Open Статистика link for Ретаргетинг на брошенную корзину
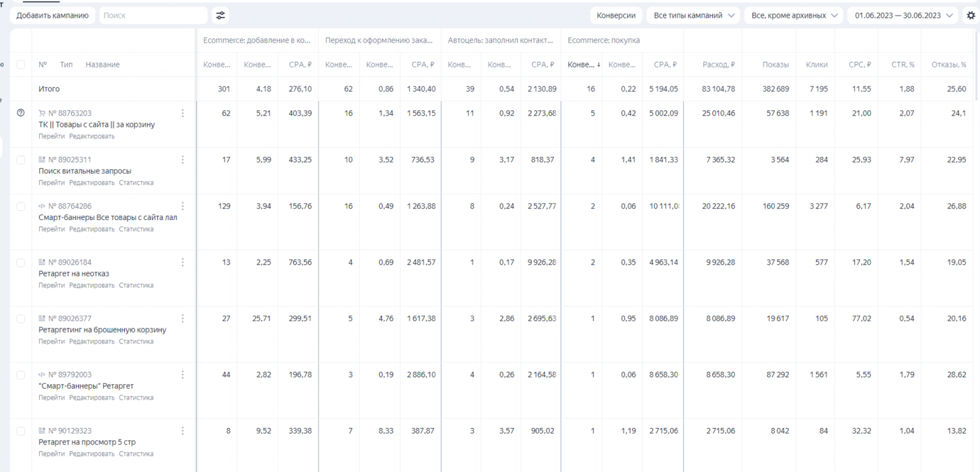This screenshot has height=472, width=980. pyautogui.click(x=136, y=341)
